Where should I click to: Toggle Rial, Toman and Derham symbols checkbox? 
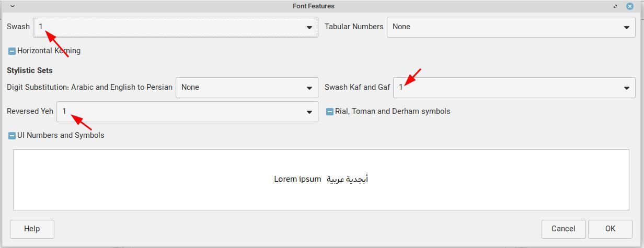[x=330, y=112]
